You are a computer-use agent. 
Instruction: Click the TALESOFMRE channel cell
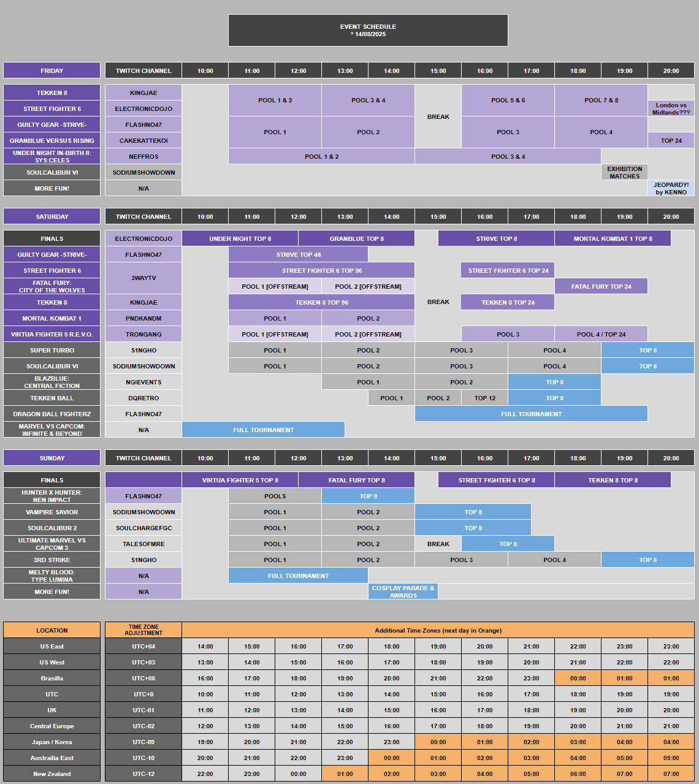[x=143, y=544]
